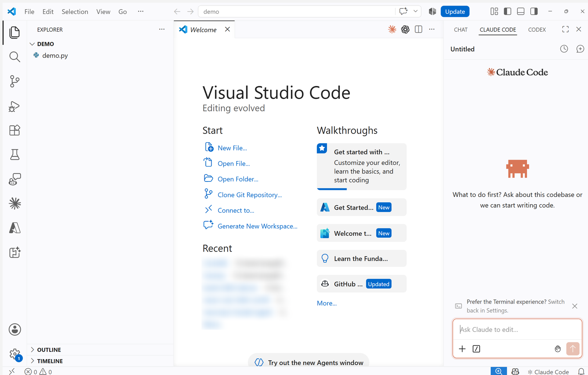Open the Copilot chat sidebar icon

(x=15, y=179)
